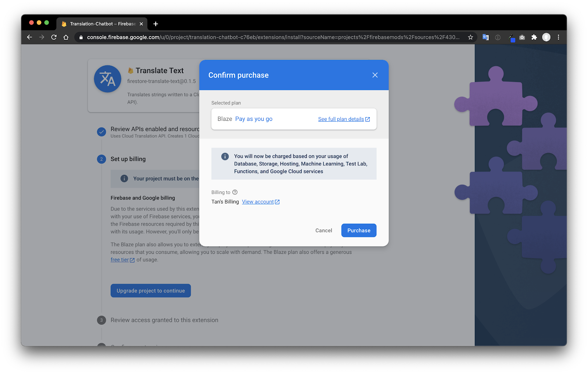Image resolution: width=588 pixels, height=374 pixels.
Task: Click the firestore-translate-text@0.1.5 version text
Action: 161,81
